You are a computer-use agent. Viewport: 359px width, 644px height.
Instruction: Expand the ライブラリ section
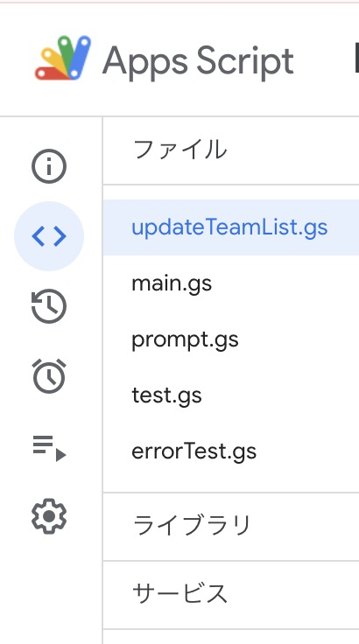pos(230,526)
